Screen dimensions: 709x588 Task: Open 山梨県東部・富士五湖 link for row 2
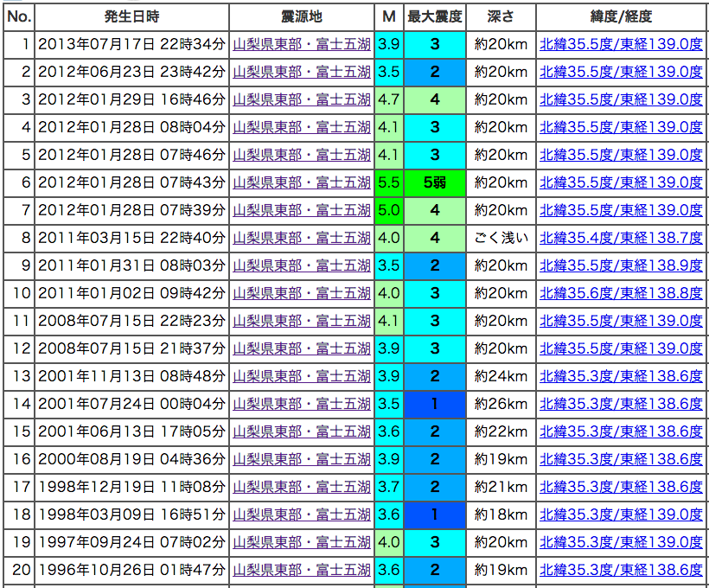coord(302,71)
